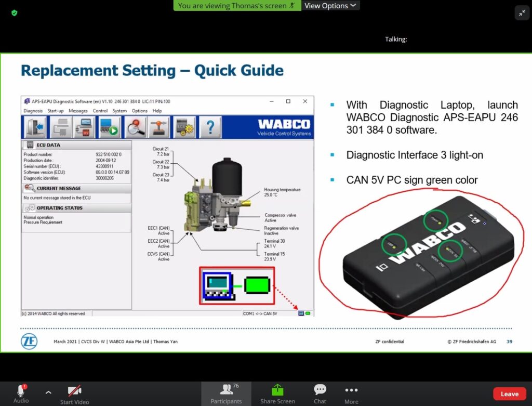The width and height of the screenshot is (532, 406).
Task: Click the APS-EAPU app icon in title bar
Action: point(27,101)
